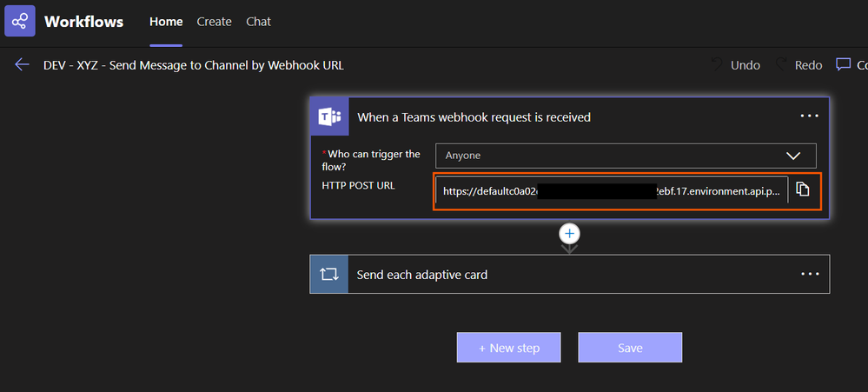This screenshot has width=868, height=392.
Task: Click the Undo label
Action: pos(745,65)
